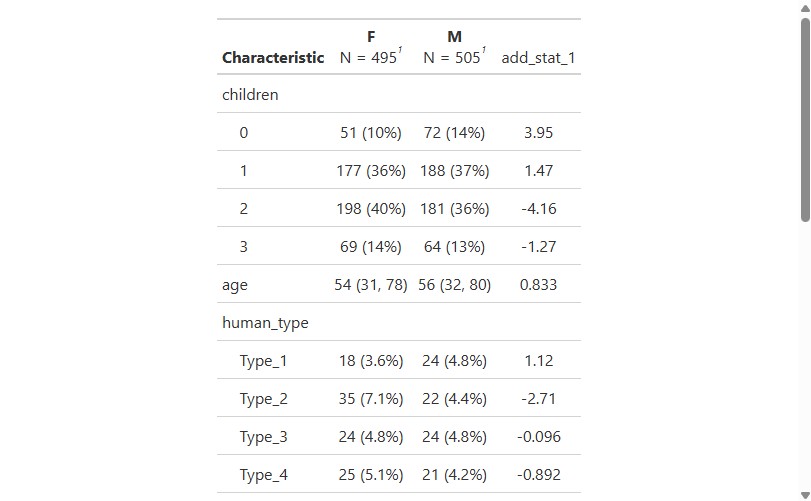Click the empty scrollbar track below thumb

(x=805, y=357)
